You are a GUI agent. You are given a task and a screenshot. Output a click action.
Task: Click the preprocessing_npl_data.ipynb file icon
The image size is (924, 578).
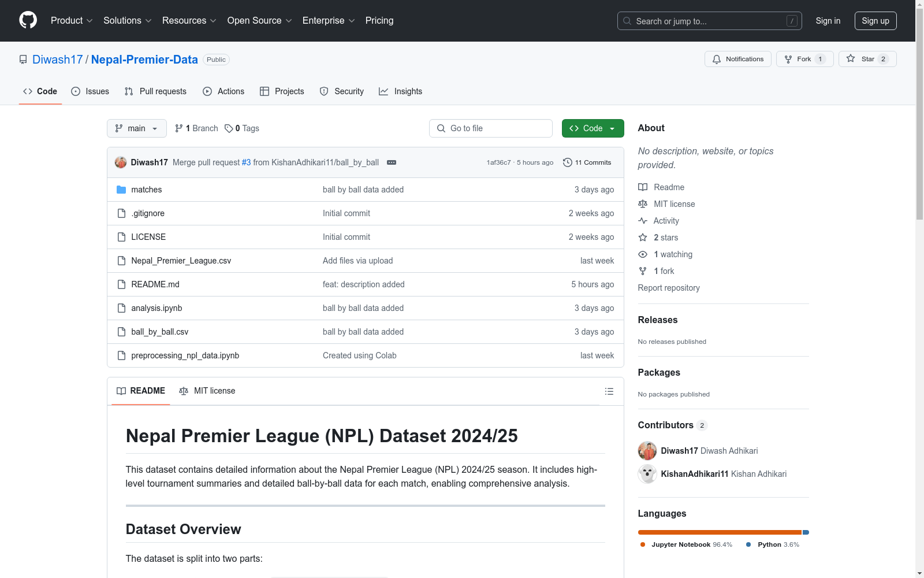point(121,355)
